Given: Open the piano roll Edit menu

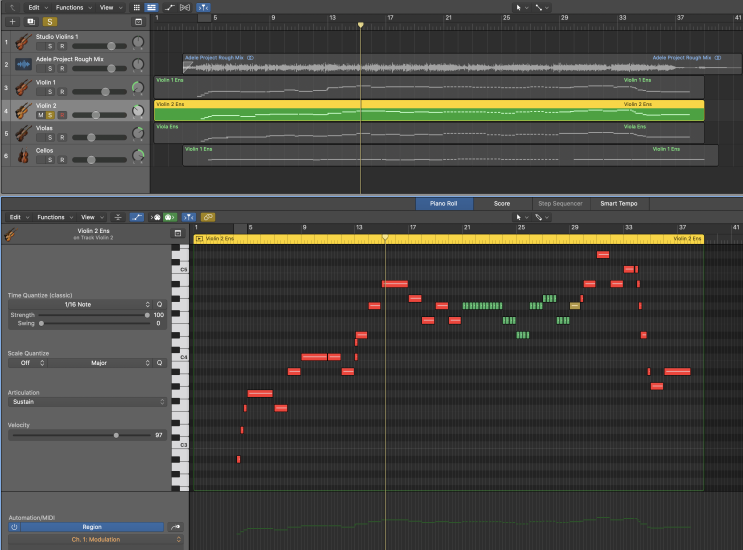Looking at the screenshot, I should point(19,217).
